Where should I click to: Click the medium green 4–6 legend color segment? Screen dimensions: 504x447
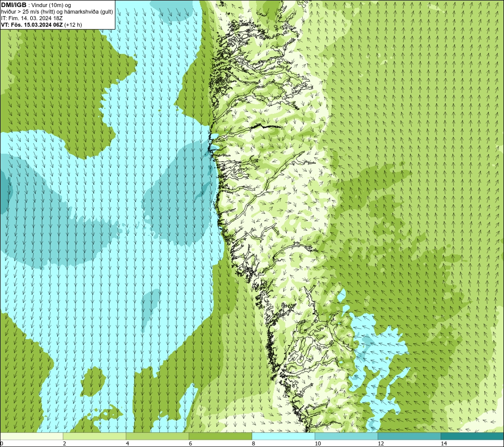pos(157,436)
